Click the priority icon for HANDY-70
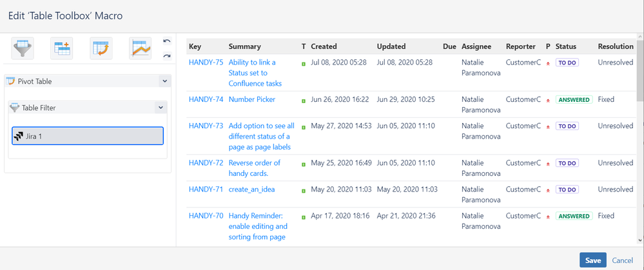 point(548,217)
